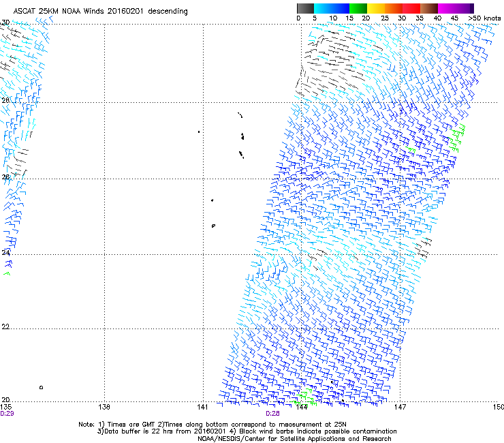The width and height of the screenshot is (504, 443).
Task: Select the purple 45–50 knots legend segment
Action: 464,8
